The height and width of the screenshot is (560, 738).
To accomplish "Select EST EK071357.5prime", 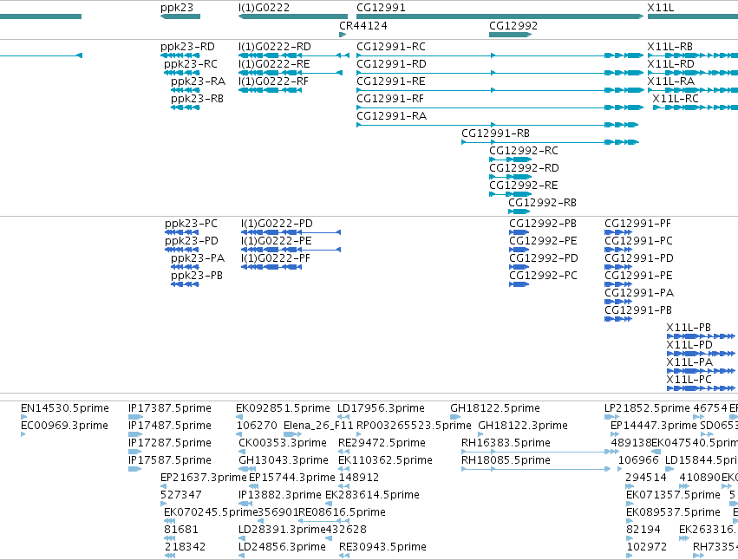I will (673, 496).
